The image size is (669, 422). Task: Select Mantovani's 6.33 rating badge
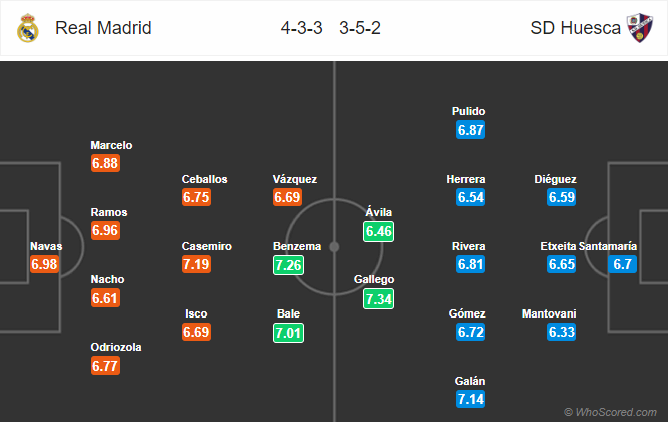(x=561, y=332)
